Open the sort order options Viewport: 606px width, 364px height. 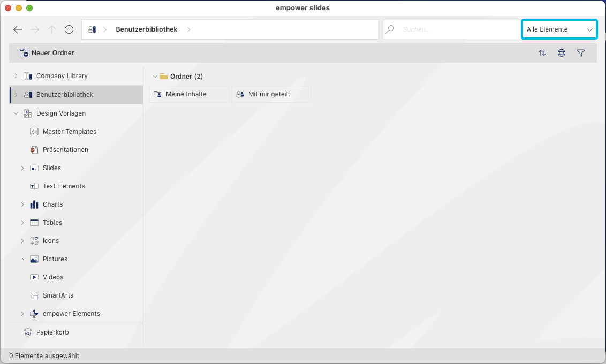[x=542, y=53]
